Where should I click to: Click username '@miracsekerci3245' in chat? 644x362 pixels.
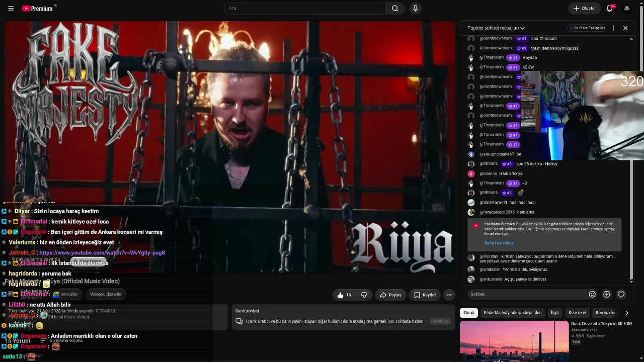[497, 212]
